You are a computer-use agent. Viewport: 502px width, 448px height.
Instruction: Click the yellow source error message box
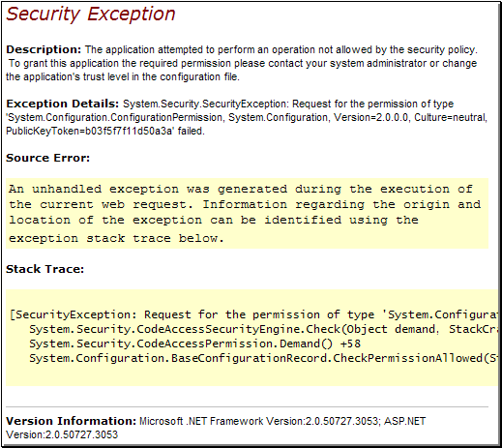(x=247, y=213)
